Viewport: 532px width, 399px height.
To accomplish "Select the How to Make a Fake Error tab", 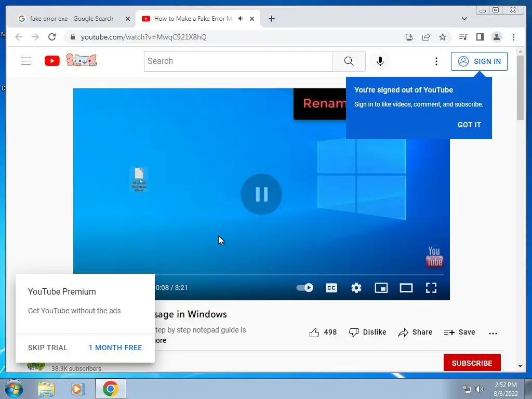I will [x=193, y=19].
